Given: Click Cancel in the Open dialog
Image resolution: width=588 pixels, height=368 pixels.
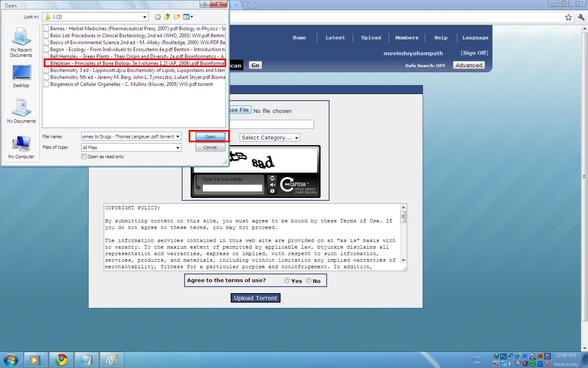Looking at the screenshot, I should [x=210, y=147].
